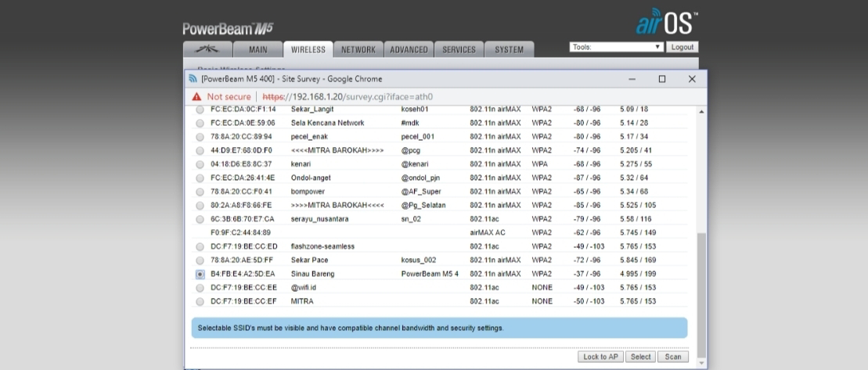Click frequency value 4.995 / 199
The image size is (868, 370).
638,274
